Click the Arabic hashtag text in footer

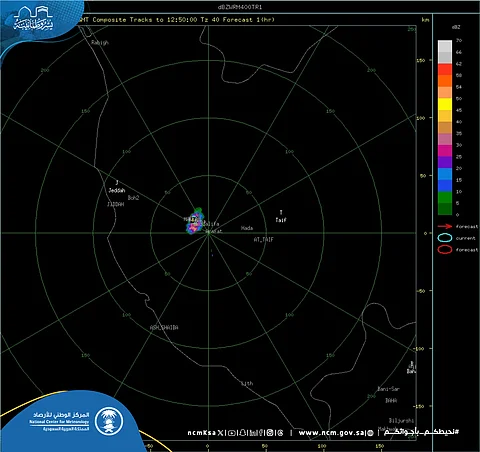pyautogui.click(x=421, y=432)
